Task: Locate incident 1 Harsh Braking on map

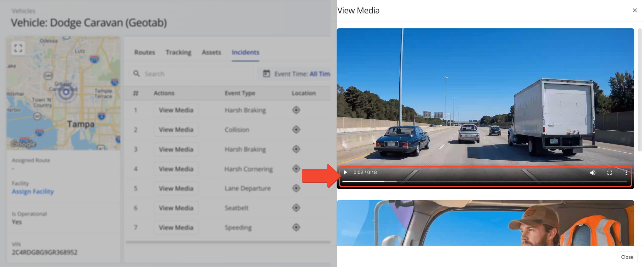Action: [x=296, y=110]
